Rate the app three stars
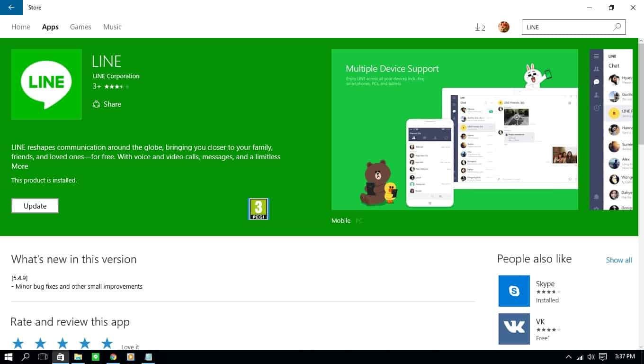 [x=63, y=343]
